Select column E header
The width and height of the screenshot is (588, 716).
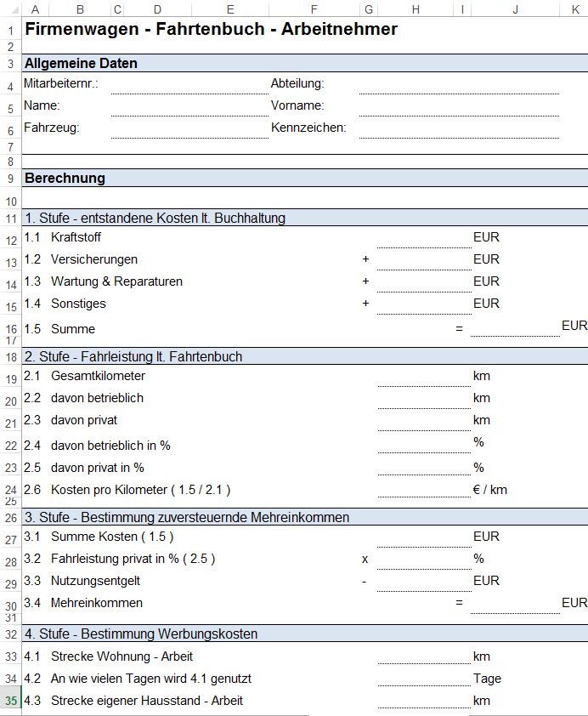(230, 9)
